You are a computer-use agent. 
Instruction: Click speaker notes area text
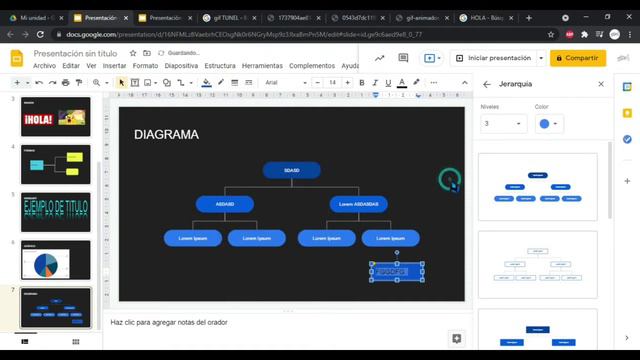169,322
